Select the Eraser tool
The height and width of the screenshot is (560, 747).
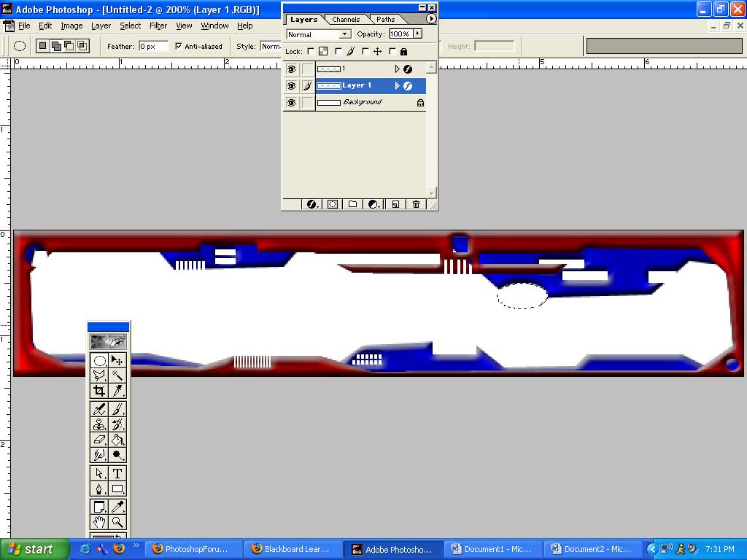[x=99, y=440]
